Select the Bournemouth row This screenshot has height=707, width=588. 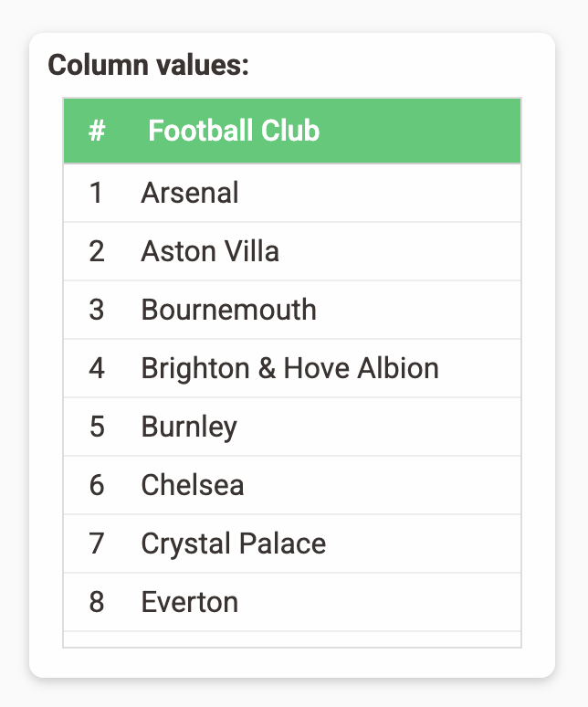pyautogui.click(x=292, y=310)
